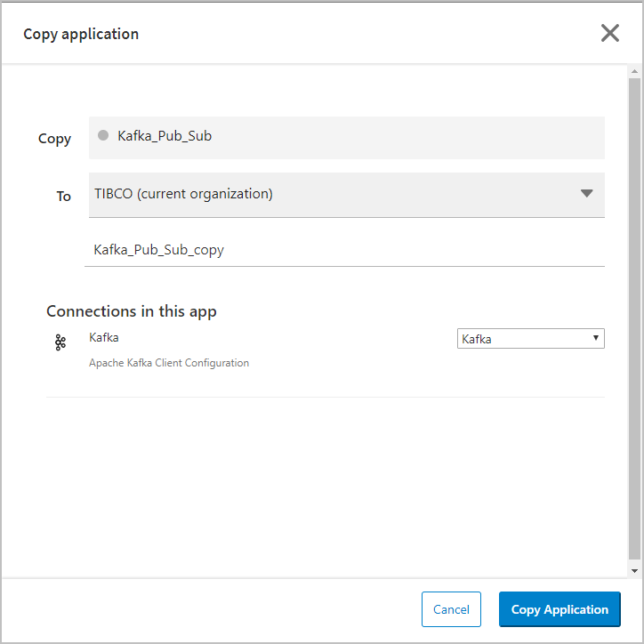Click the Kafka connection logo icon
Screen dimensions: 644x644
click(x=60, y=342)
